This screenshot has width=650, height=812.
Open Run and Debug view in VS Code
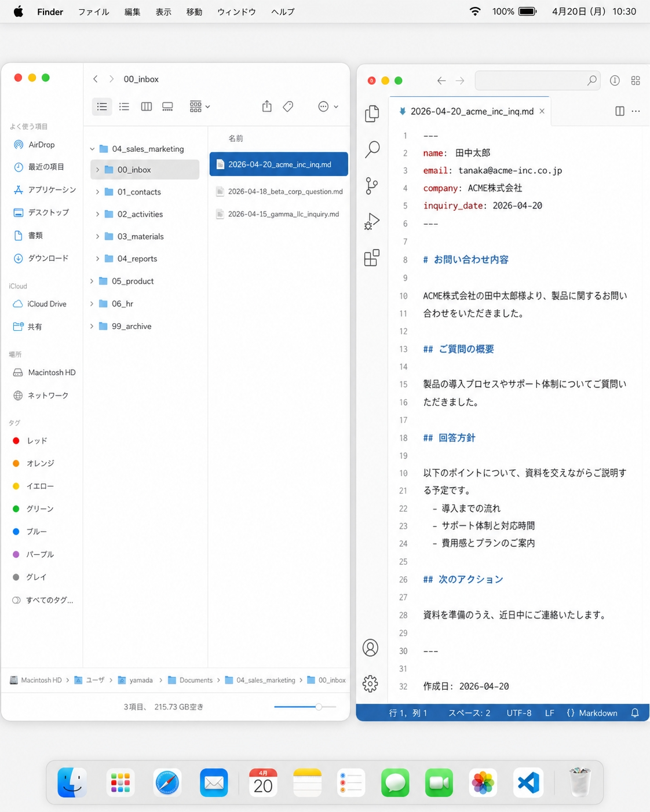point(372,221)
